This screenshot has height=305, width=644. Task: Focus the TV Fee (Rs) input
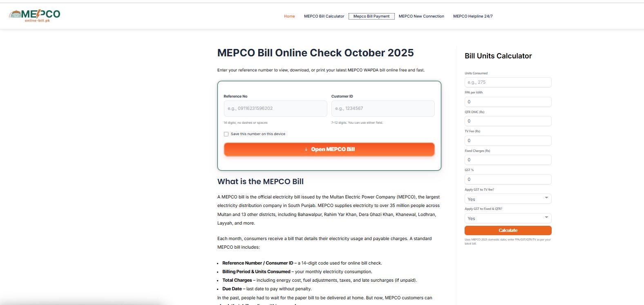tap(508, 140)
